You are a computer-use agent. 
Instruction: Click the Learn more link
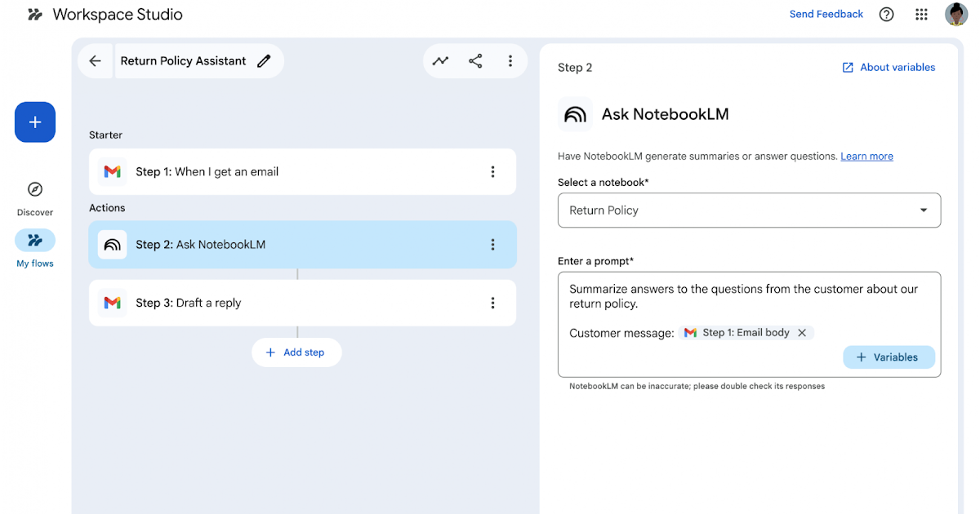tap(866, 156)
